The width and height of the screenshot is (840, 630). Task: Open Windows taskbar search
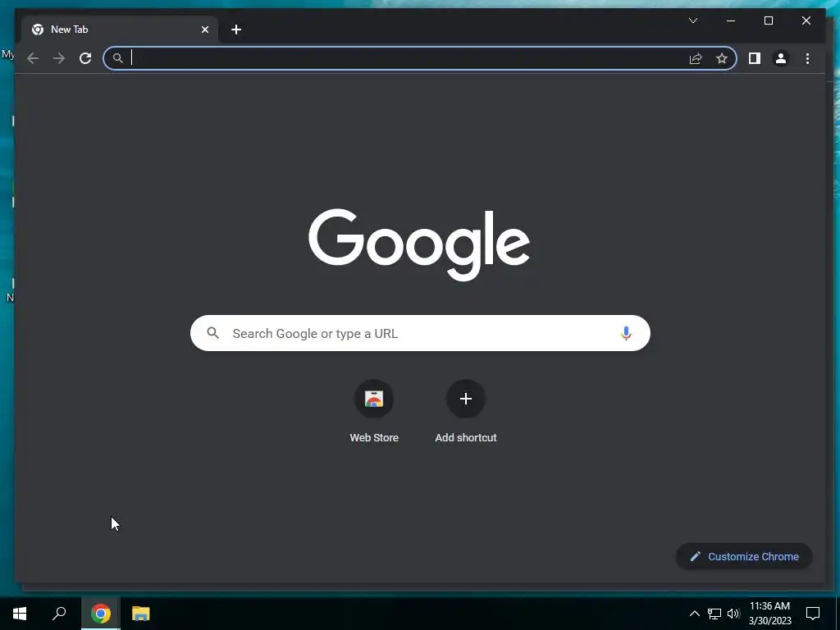pyautogui.click(x=59, y=614)
